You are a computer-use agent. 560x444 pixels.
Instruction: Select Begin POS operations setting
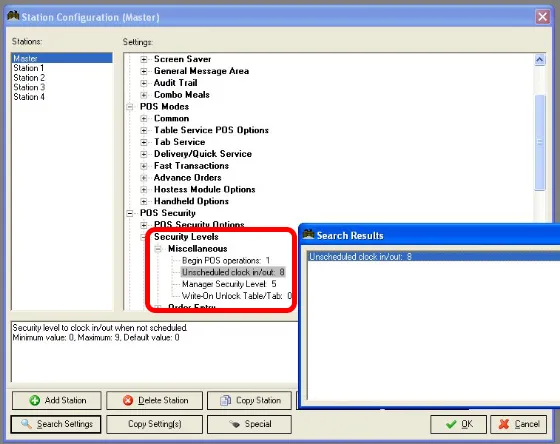click(x=226, y=260)
